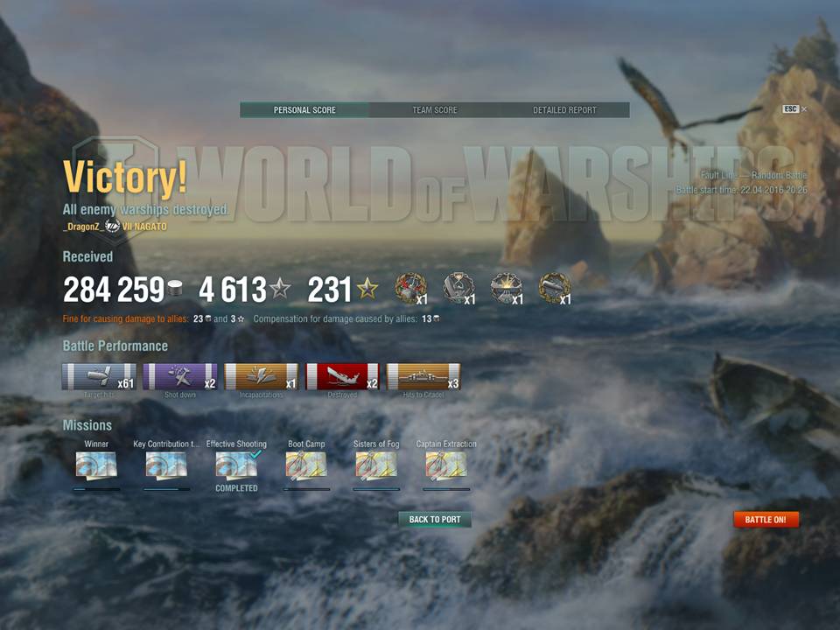This screenshot has width=840, height=630.
Task: Click the Target hits x61 ribbon
Action: pos(99,376)
